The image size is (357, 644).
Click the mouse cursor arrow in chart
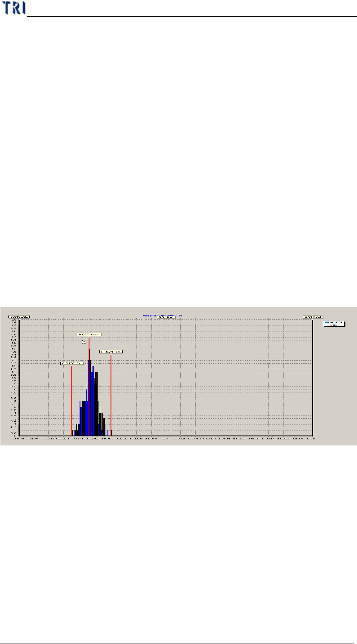(x=84, y=342)
